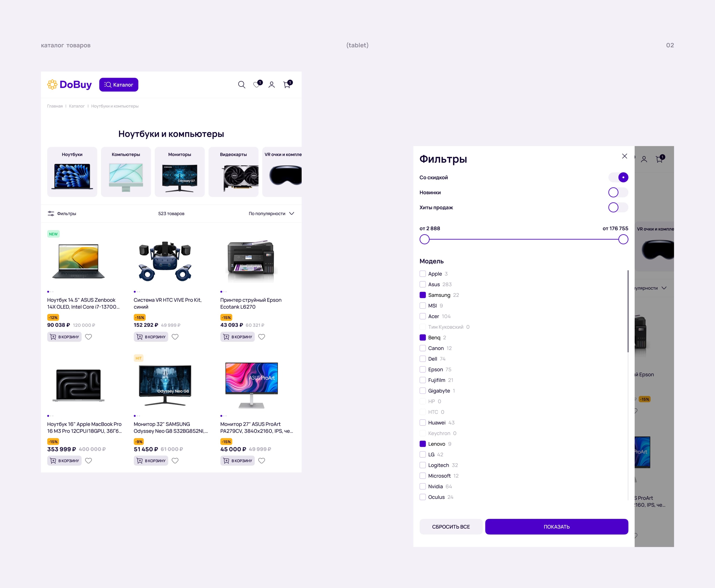Close the Фильтры panel with X
The width and height of the screenshot is (715, 588).
pos(624,156)
